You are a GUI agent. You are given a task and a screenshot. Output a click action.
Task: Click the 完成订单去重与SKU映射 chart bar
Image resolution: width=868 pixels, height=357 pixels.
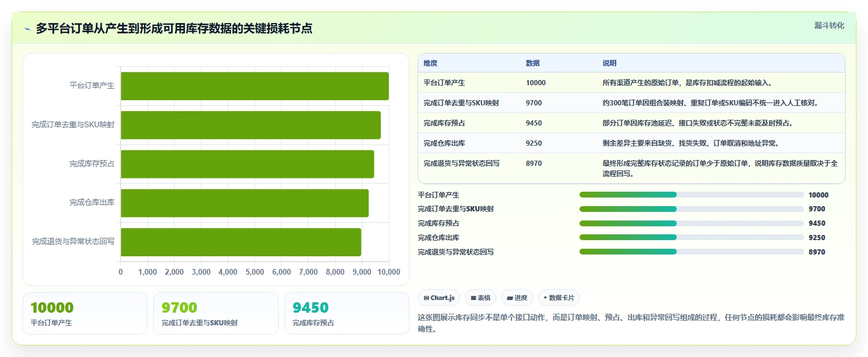(251, 125)
